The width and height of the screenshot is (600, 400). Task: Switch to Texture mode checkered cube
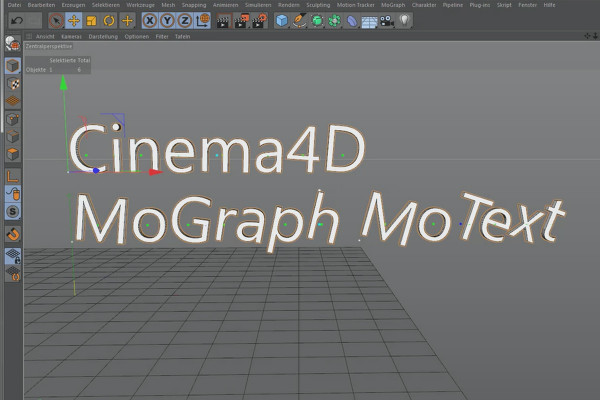(13, 83)
